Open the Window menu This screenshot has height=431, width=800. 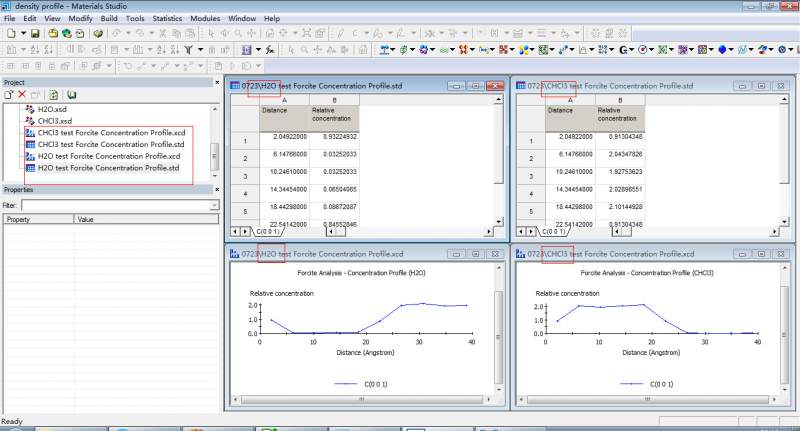242,18
